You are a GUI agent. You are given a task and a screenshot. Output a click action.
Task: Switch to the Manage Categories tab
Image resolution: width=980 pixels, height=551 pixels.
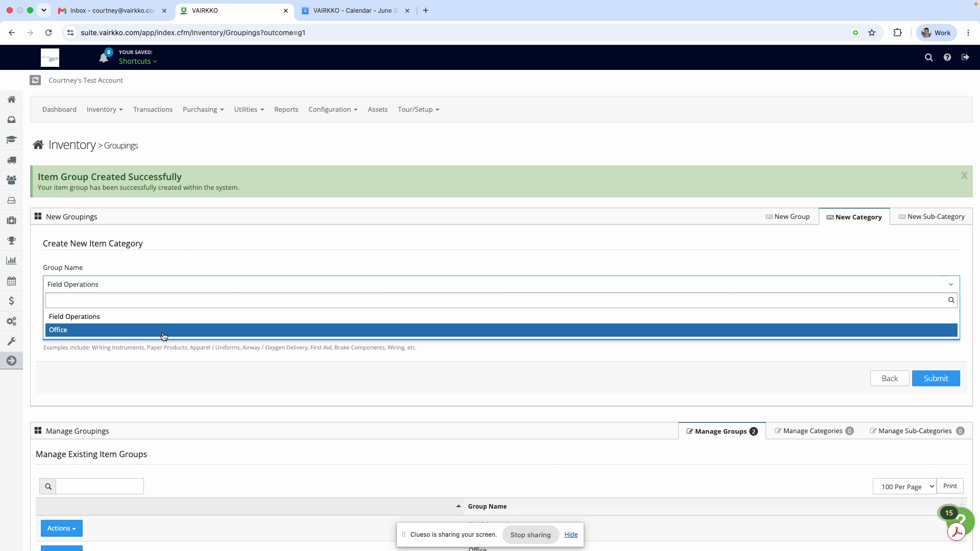pos(814,431)
